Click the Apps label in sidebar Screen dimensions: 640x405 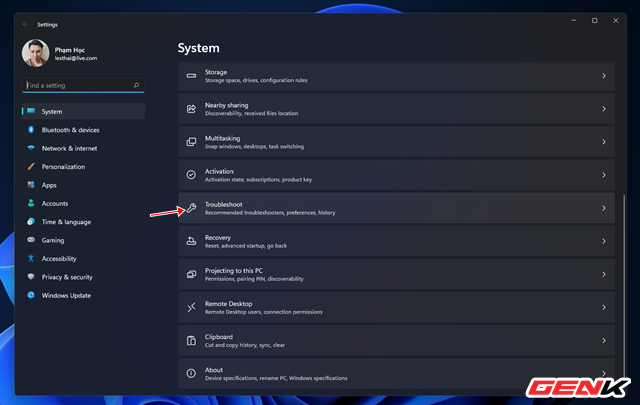point(49,185)
